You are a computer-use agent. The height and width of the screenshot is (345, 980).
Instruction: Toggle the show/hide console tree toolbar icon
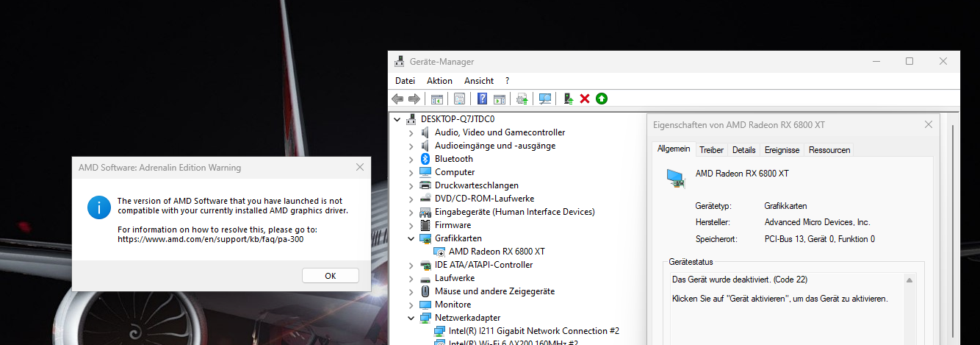pos(436,99)
